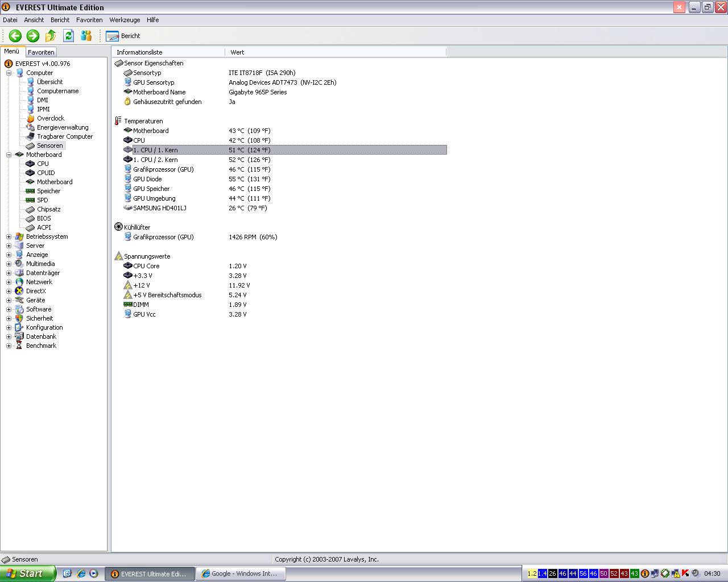Click the Start button on taskbar

point(27,573)
